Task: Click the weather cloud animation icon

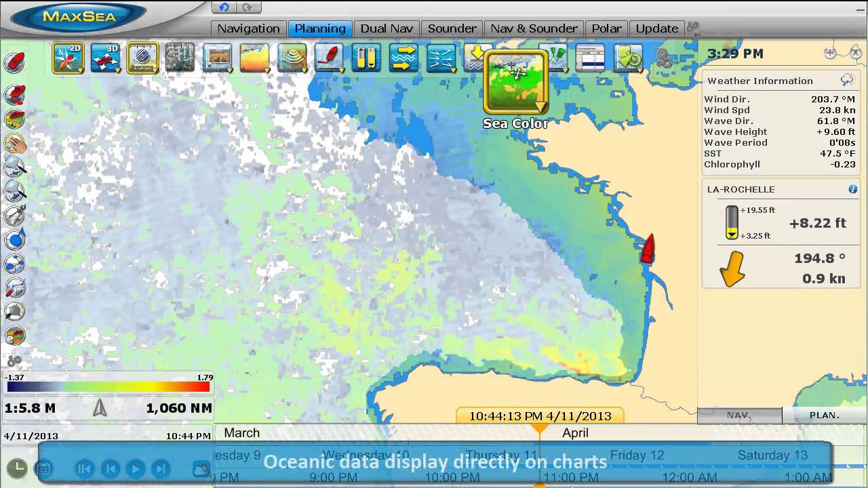Action: 201,468
